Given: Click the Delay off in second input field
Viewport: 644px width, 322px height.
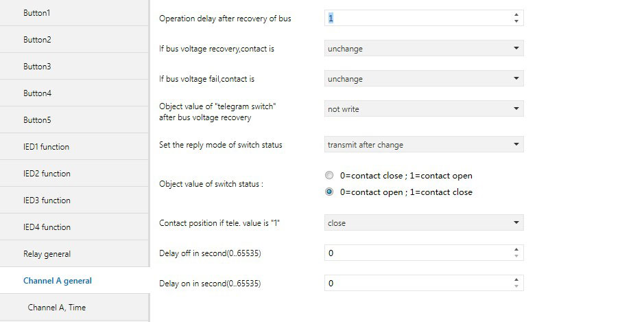Looking at the screenshot, I should click(417, 253).
